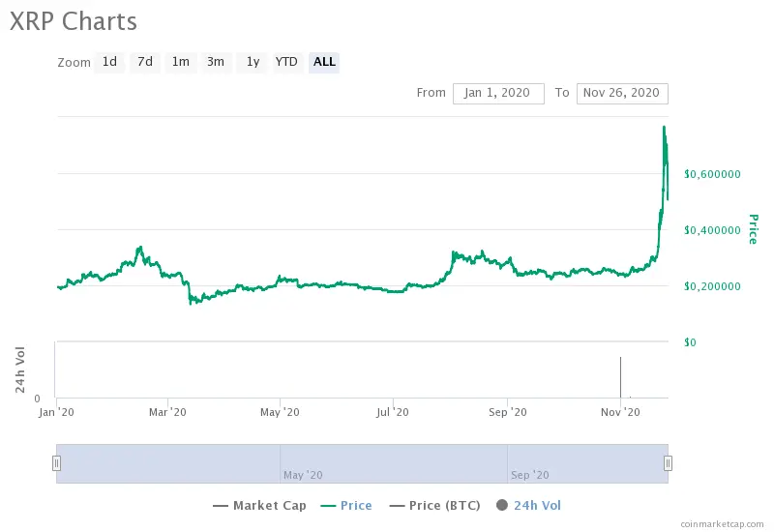The width and height of the screenshot is (774, 532).
Task: Click the price peak near $0.76
Action: [664, 128]
